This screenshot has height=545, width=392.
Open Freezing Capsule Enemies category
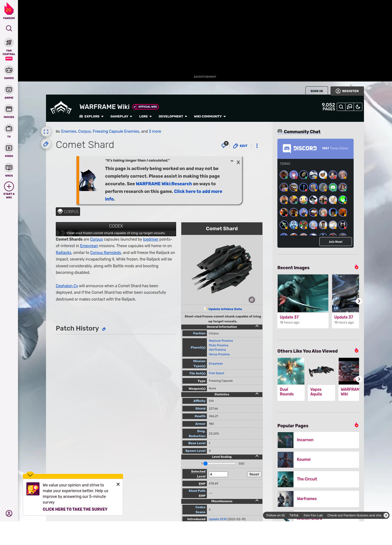pyautogui.click(x=116, y=131)
